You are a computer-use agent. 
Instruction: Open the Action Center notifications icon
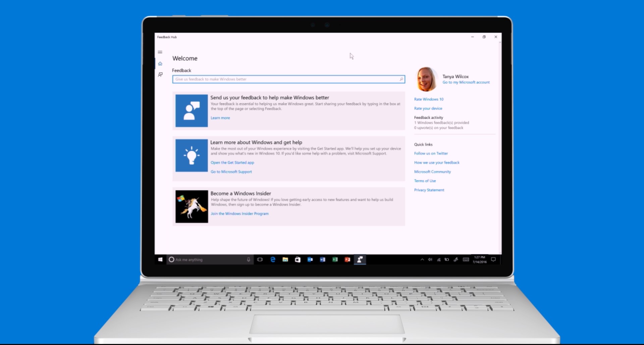493,259
